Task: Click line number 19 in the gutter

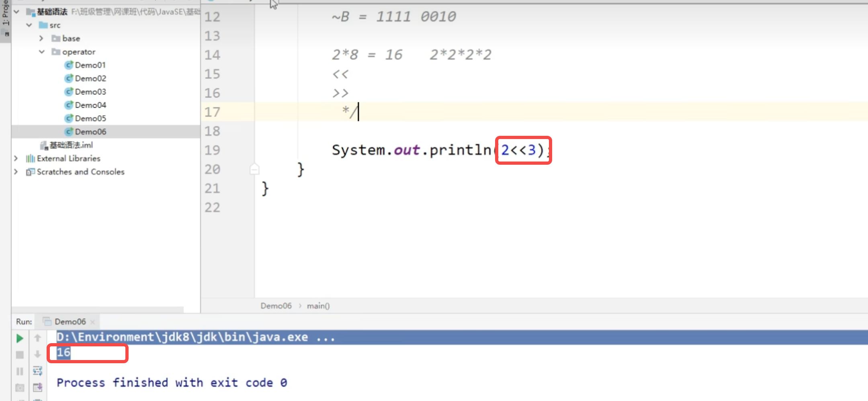Action: [212, 150]
